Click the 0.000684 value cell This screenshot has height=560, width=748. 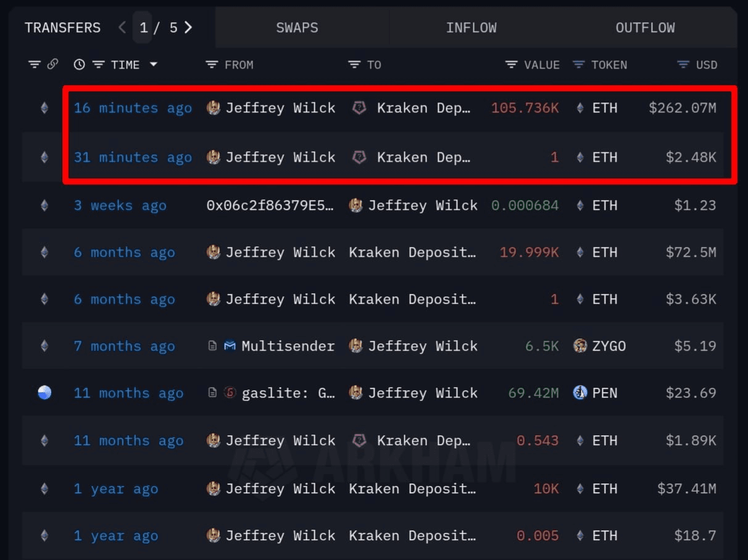(525, 206)
